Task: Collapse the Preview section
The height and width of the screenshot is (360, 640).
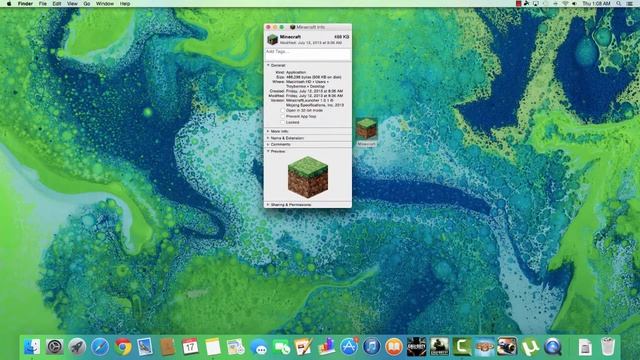Action: (268, 151)
